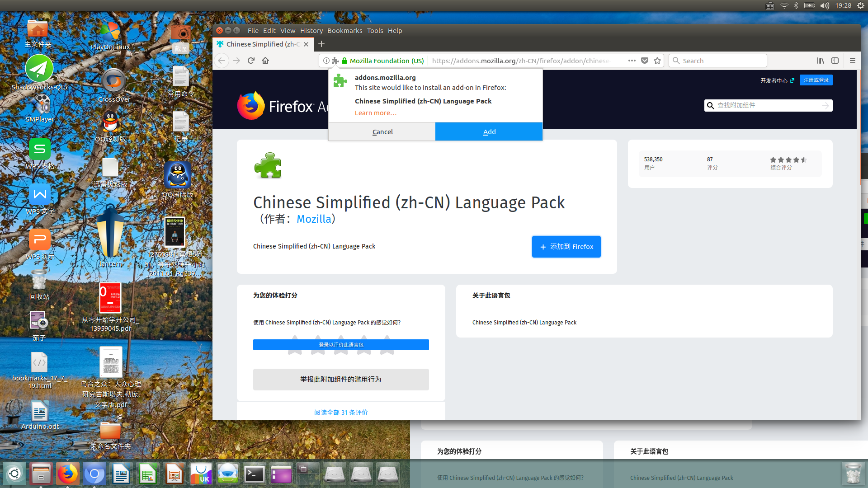This screenshot has height=488, width=868.
Task: Click the Firefox browser Search box
Action: pos(718,61)
